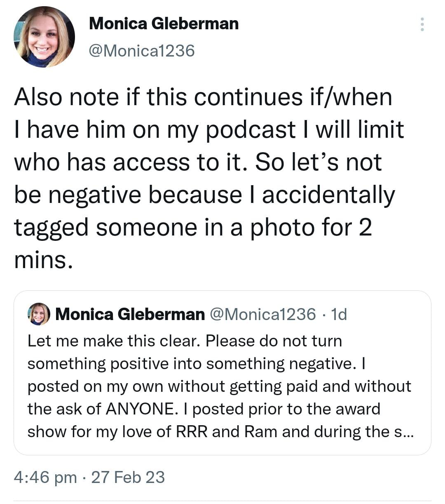
Task: Click the 4:46 pm time below the tweet
Action: click(45, 477)
